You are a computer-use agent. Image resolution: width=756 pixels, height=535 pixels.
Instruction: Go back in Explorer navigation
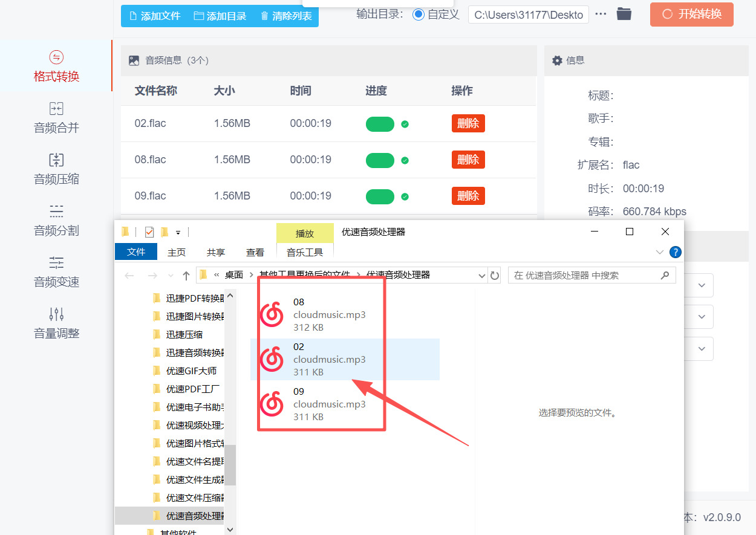point(129,276)
